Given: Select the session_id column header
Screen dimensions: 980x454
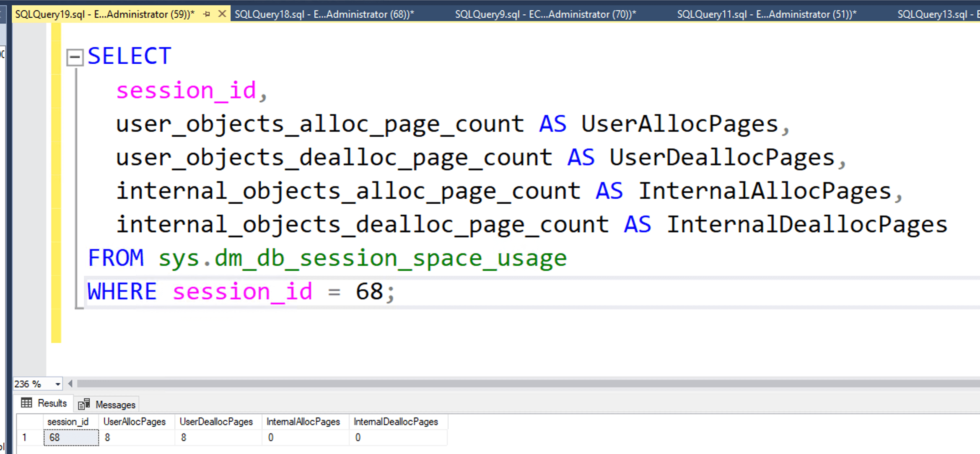Looking at the screenshot, I should 68,422.
